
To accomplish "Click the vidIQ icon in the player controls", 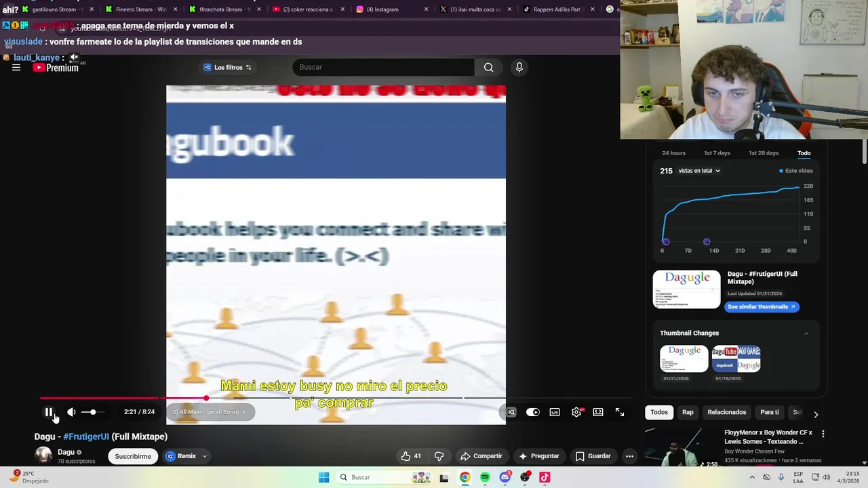I will click(511, 412).
